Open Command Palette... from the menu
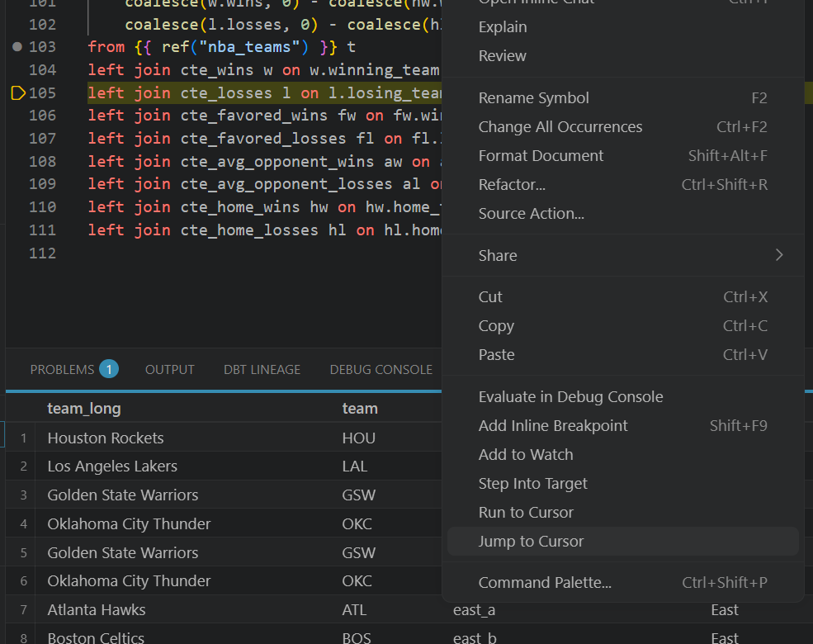 pyautogui.click(x=622, y=583)
